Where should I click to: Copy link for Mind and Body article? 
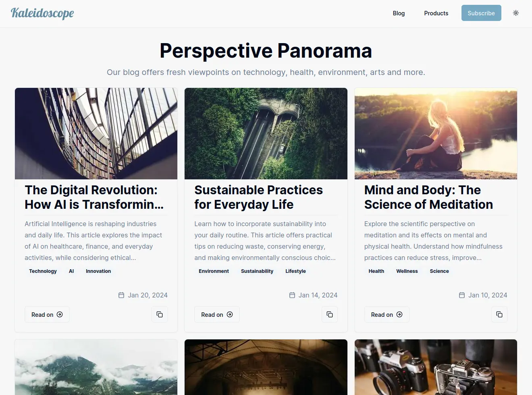pos(499,314)
